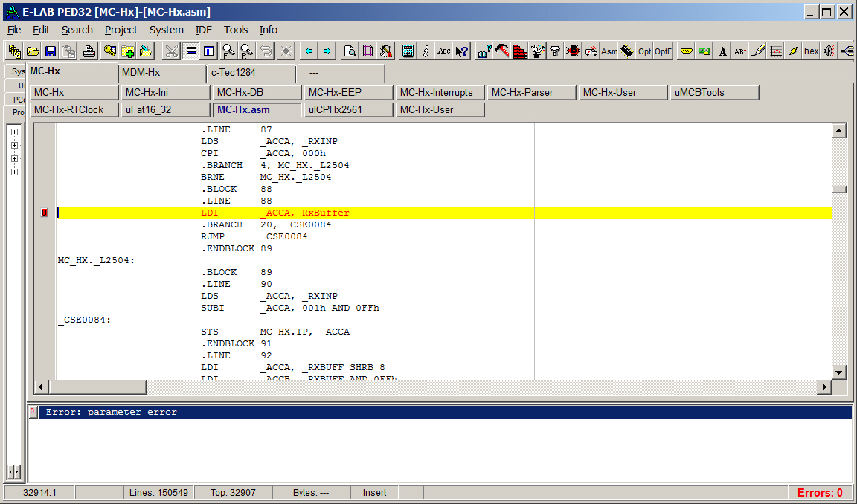
Task: Click the editor vertical scrollbar up arrow
Action: pos(839,131)
